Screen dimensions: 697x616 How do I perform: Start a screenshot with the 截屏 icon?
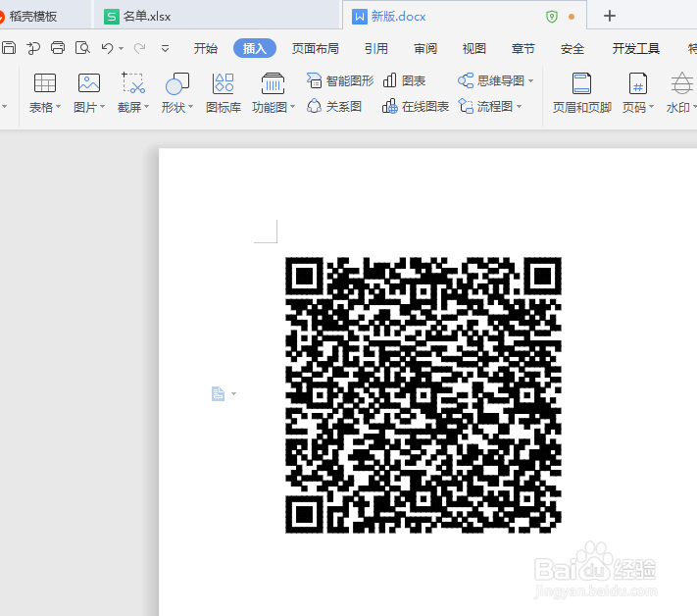(133, 83)
